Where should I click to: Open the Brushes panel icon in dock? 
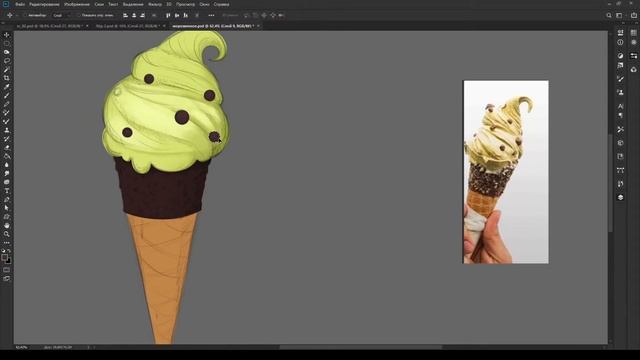pos(620,79)
